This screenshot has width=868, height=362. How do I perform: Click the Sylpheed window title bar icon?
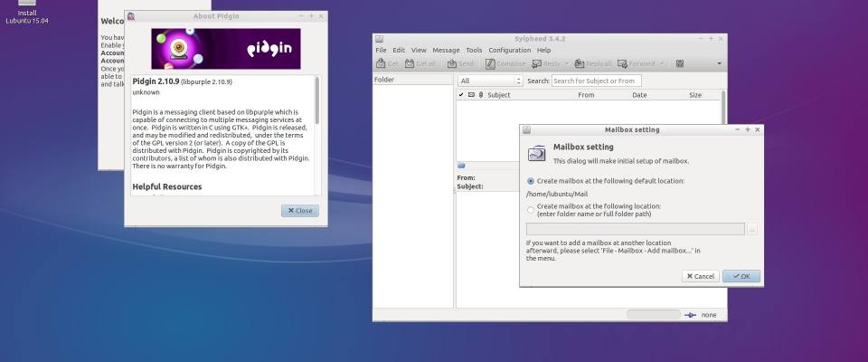(x=379, y=39)
